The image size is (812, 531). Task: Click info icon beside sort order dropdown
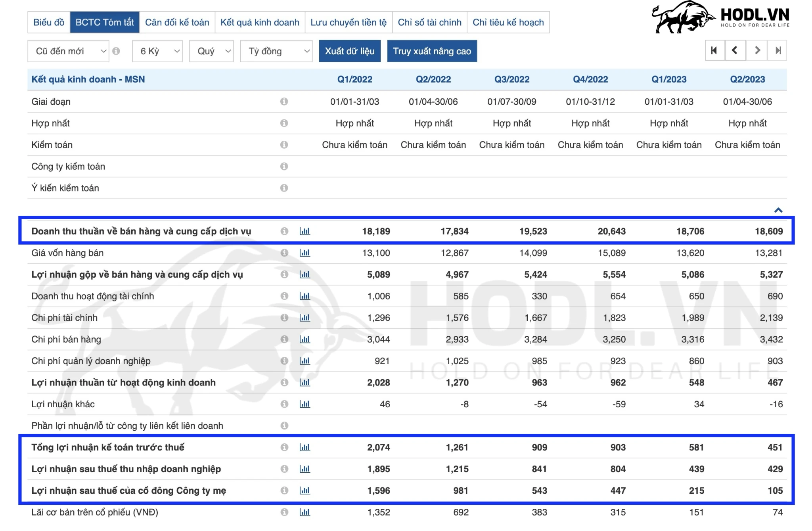click(116, 51)
